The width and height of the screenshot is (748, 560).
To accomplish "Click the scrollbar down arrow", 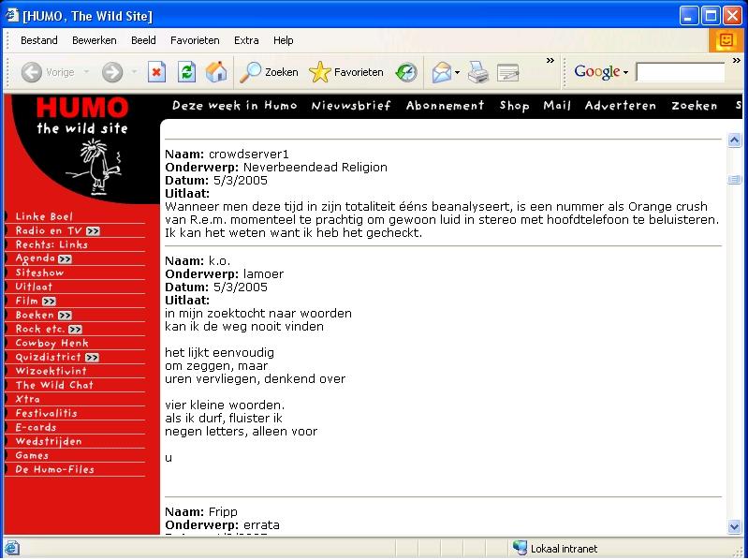I will pos(735,526).
